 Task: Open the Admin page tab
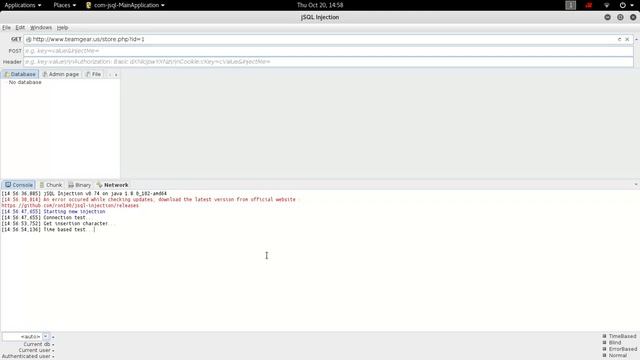(x=60, y=74)
